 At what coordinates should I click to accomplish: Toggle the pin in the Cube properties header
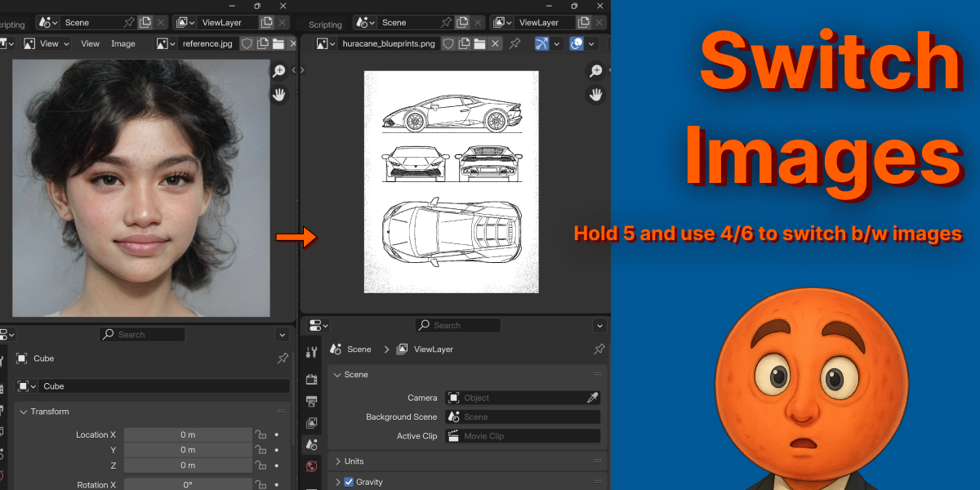(283, 359)
